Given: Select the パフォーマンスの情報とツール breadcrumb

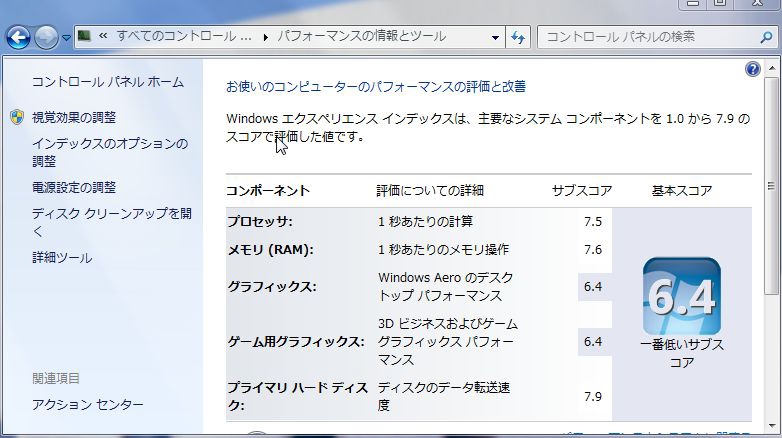Looking at the screenshot, I should tap(362, 36).
